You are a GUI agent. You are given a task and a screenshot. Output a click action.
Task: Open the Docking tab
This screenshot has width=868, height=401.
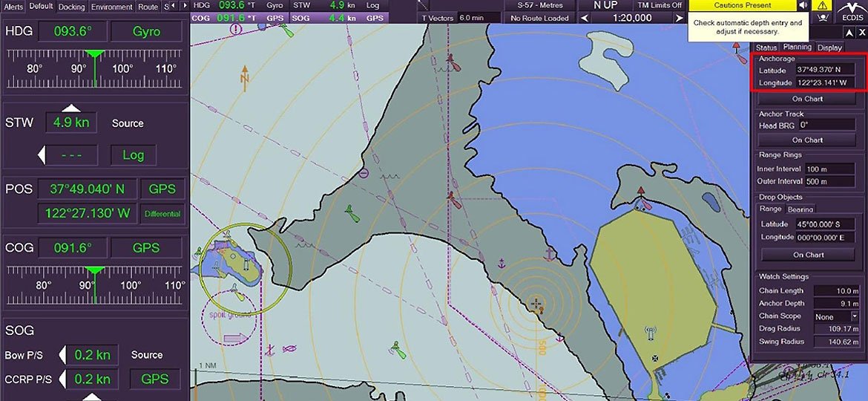click(x=71, y=7)
